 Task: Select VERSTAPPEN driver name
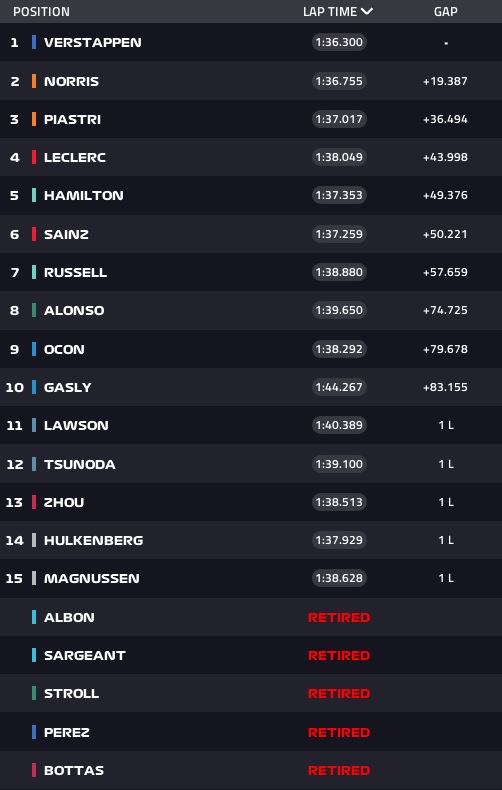[x=93, y=42]
